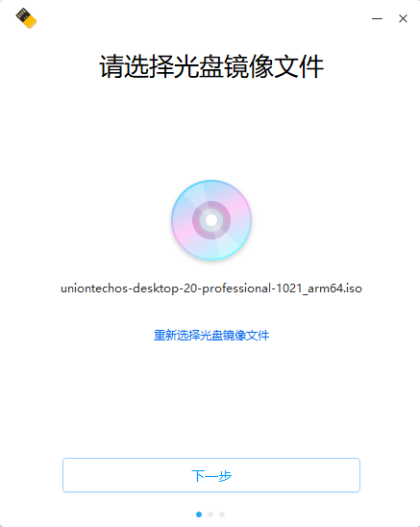The image size is (420, 527).
Task: Close the boot maker window
Action: pyautogui.click(x=403, y=18)
